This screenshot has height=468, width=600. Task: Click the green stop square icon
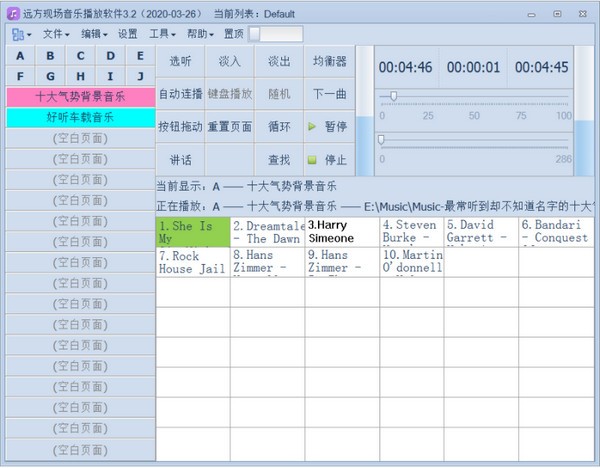coord(312,160)
